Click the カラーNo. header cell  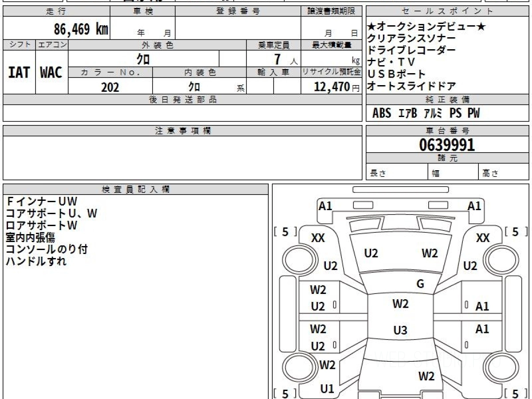pos(110,72)
